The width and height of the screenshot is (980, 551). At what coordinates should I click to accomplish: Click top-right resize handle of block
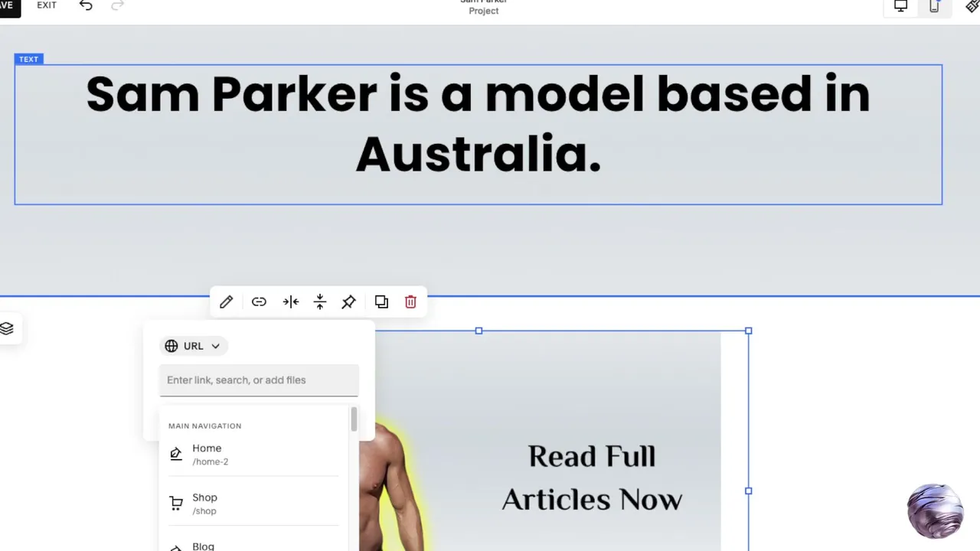(x=748, y=331)
